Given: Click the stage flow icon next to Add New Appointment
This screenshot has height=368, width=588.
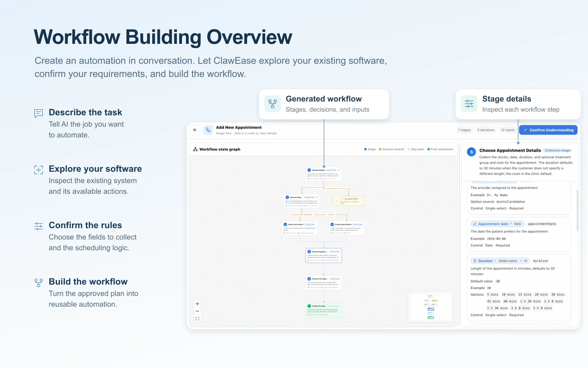Looking at the screenshot, I should click(x=208, y=130).
